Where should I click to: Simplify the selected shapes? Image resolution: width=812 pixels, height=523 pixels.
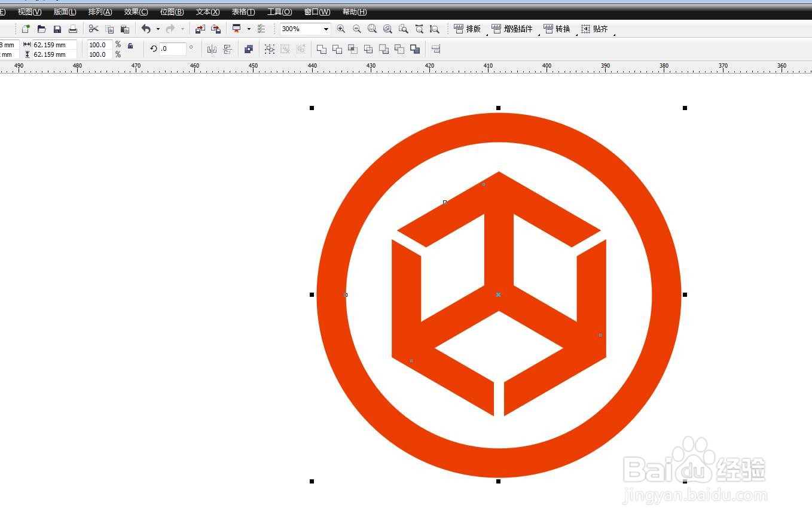(368, 49)
